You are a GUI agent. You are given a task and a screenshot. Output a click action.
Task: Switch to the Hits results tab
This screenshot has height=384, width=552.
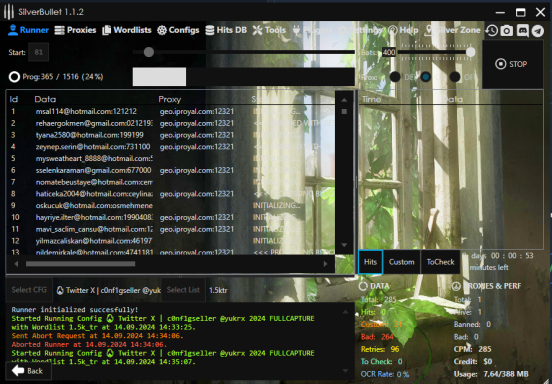pyautogui.click(x=370, y=262)
